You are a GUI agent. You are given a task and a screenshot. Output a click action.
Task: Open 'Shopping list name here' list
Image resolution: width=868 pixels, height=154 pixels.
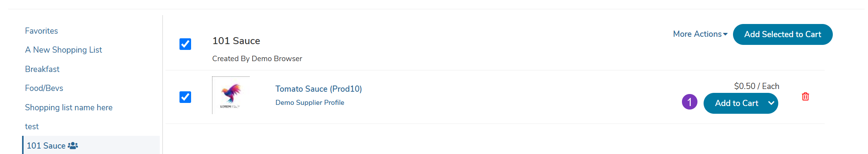pos(69,107)
